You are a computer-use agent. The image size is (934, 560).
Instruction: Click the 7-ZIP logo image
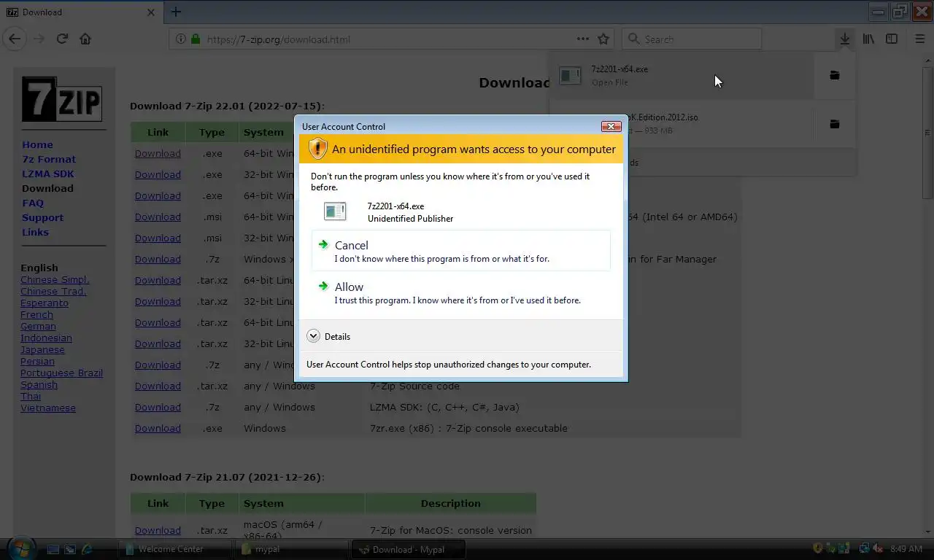pyautogui.click(x=61, y=99)
